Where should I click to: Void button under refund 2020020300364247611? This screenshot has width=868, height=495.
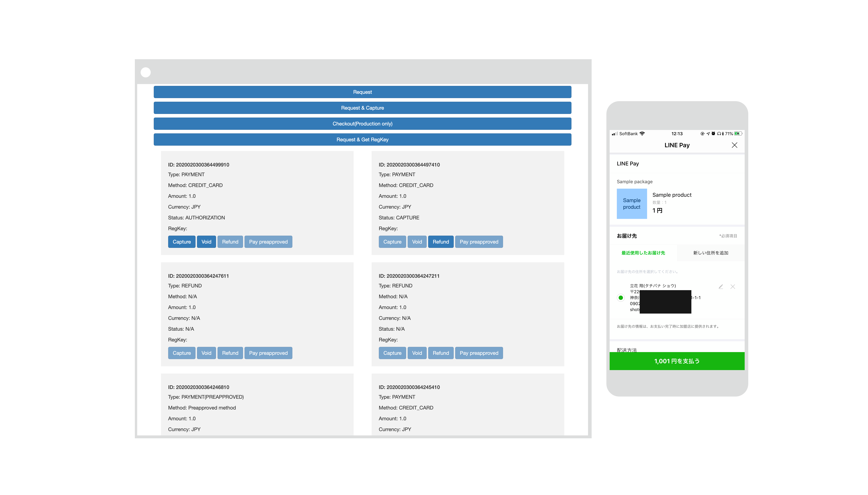[206, 353]
